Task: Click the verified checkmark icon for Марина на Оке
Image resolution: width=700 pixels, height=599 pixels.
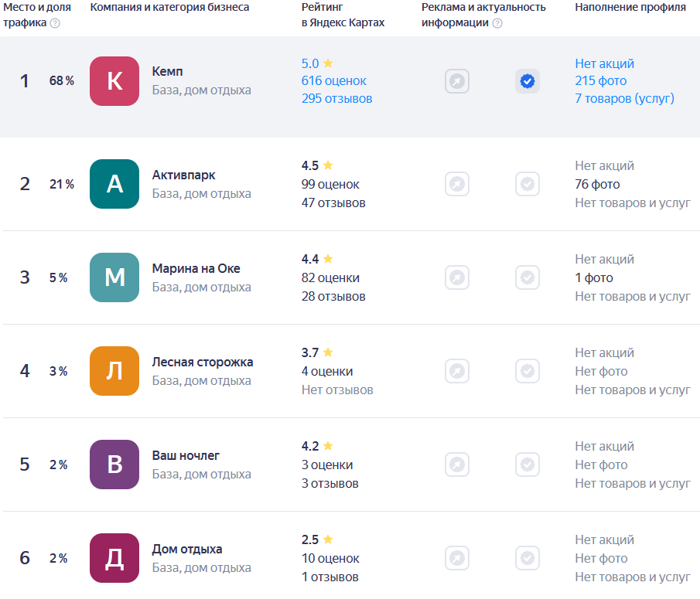Action: pos(528,277)
